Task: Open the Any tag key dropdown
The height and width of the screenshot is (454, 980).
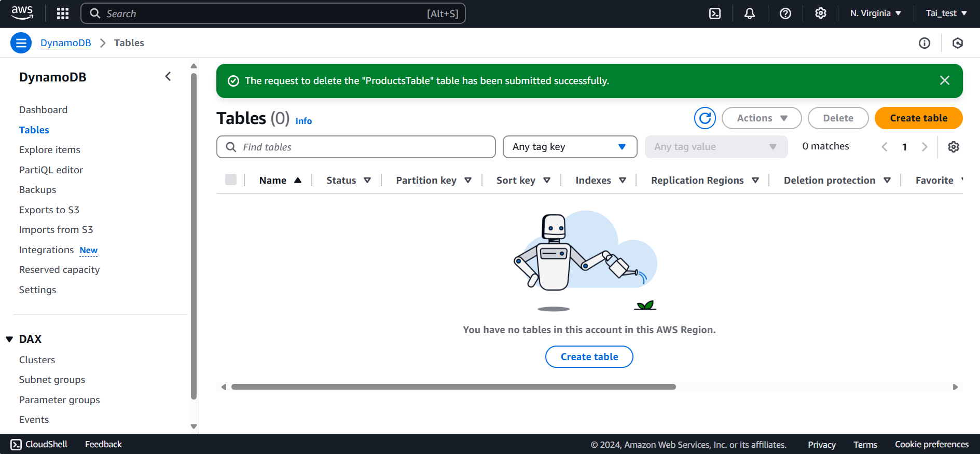Action: [570, 147]
